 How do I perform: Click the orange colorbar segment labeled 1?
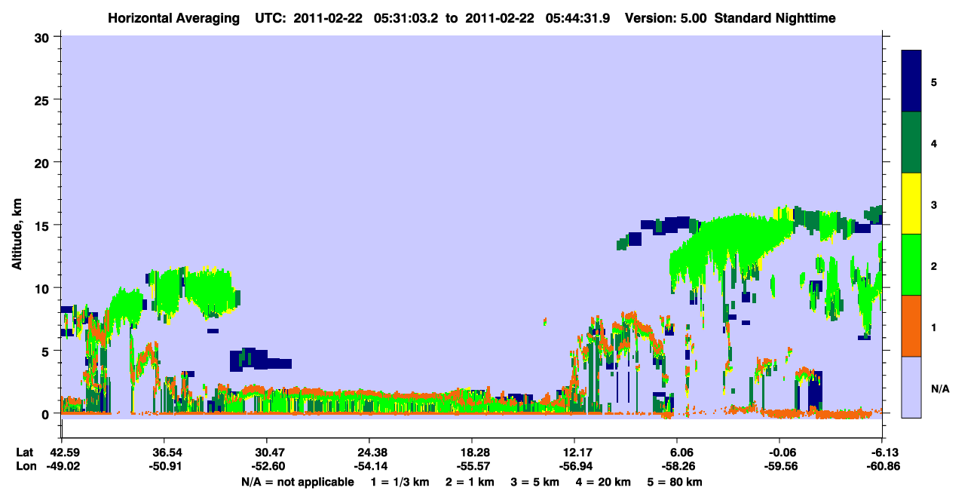pyautogui.click(x=911, y=326)
